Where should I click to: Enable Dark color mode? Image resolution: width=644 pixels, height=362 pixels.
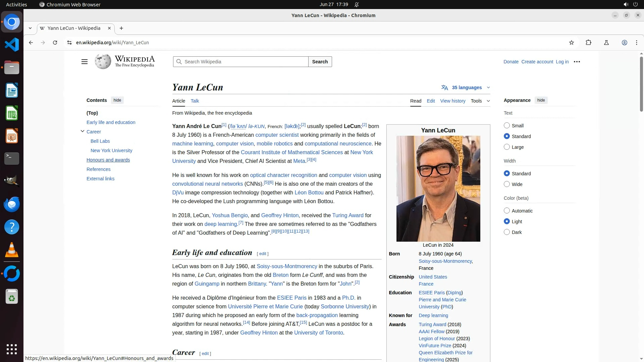tap(507, 232)
